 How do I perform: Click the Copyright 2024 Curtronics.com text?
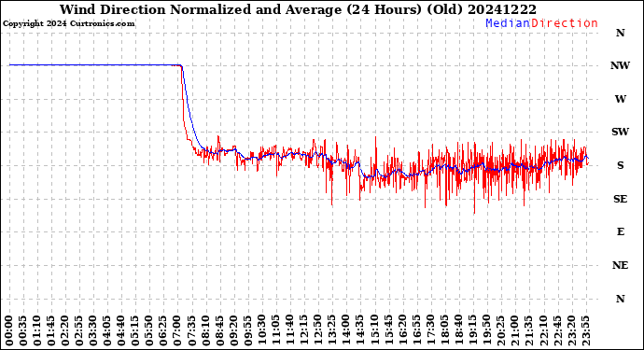coord(68,23)
